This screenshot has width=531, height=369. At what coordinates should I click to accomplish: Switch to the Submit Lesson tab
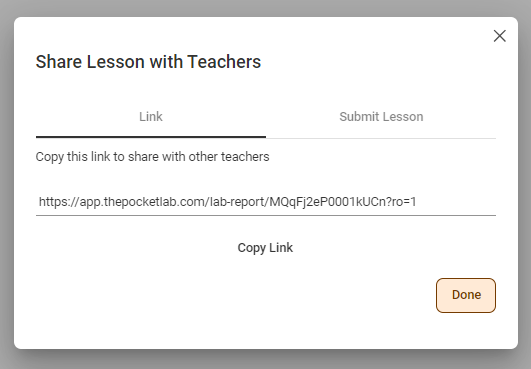(381, 116)
